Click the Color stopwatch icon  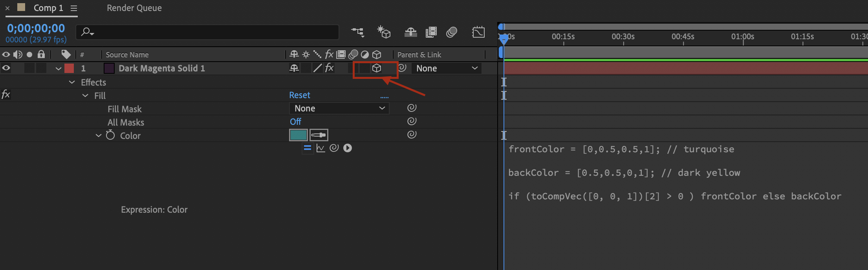click(x=110, y=135)
